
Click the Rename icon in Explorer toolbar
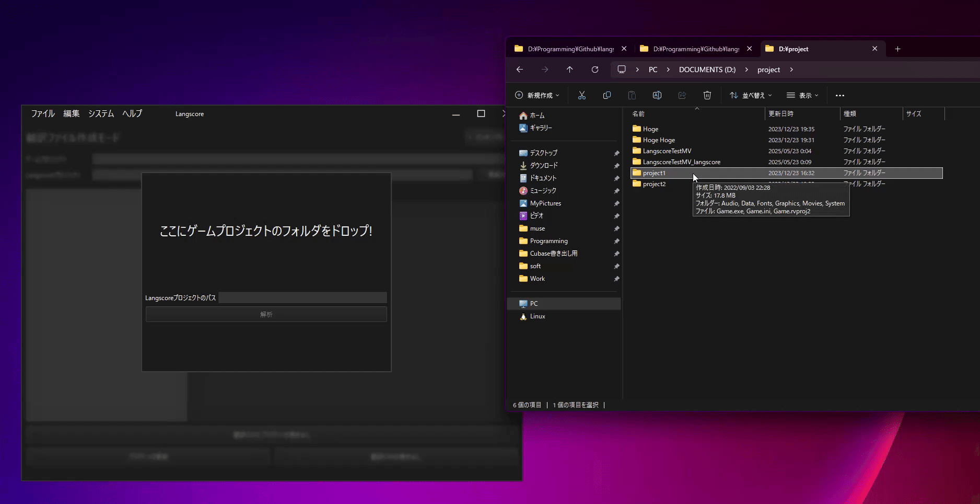pos(657,95)
